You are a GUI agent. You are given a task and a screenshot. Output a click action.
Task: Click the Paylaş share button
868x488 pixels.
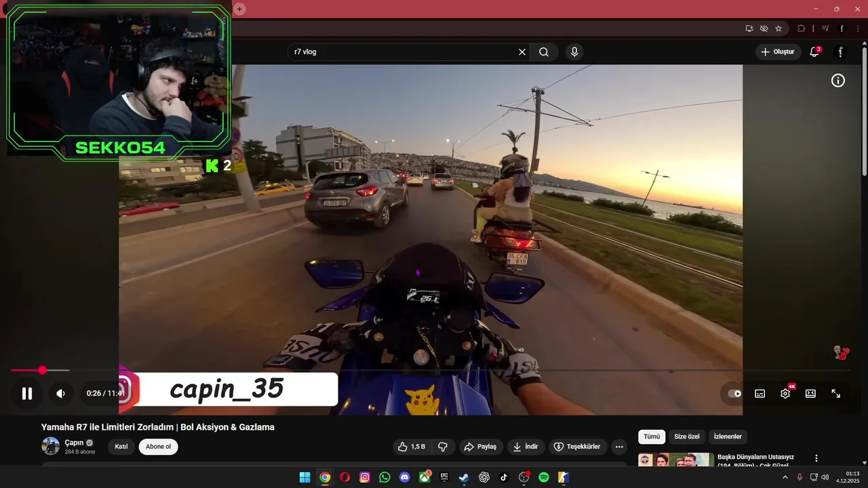pyautogui.click(x=480, y=447)
